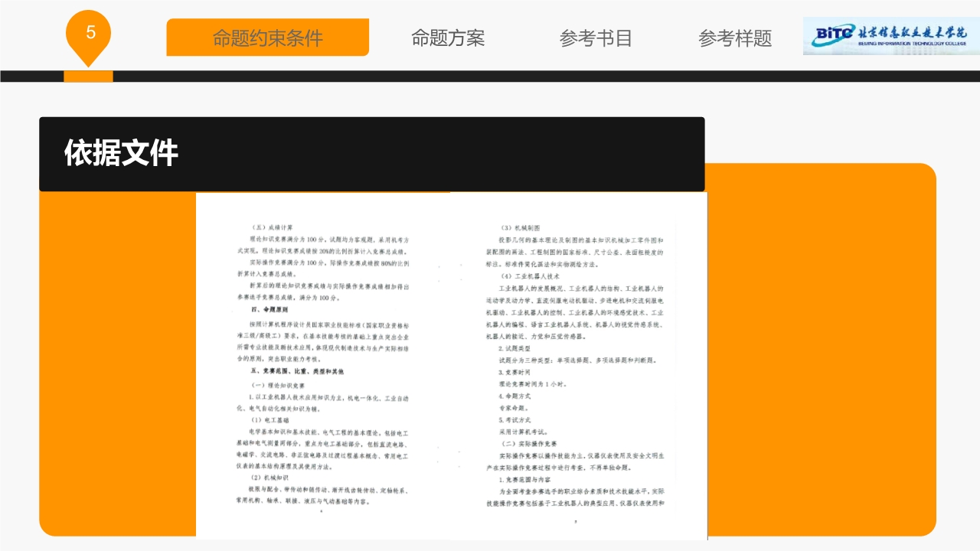Select the 参考样题 tab
The width and height of the screenshot is (980, 551).
(735, 37)
